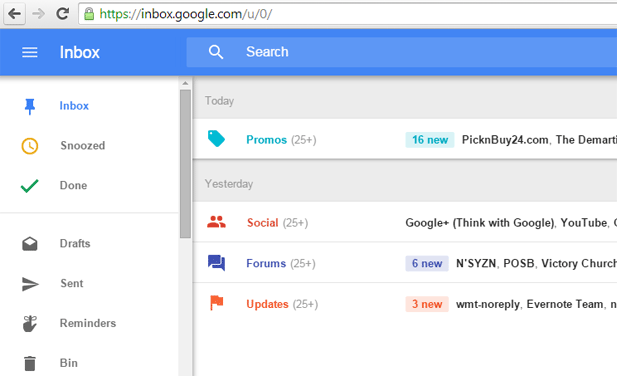Screen dimensions: 617x376
Task: Click the Social people icon
Action: pyautogui.click(x=216, y=222)
